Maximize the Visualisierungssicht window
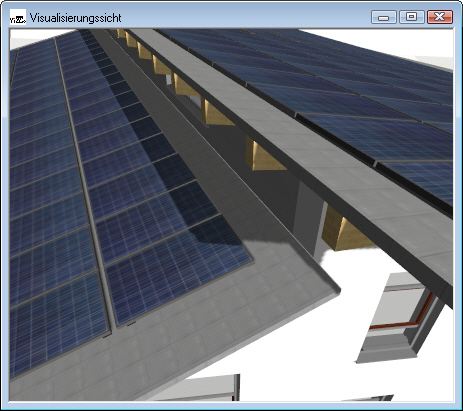The width and height of the screenshot is (463, 411). click(412, 17)
